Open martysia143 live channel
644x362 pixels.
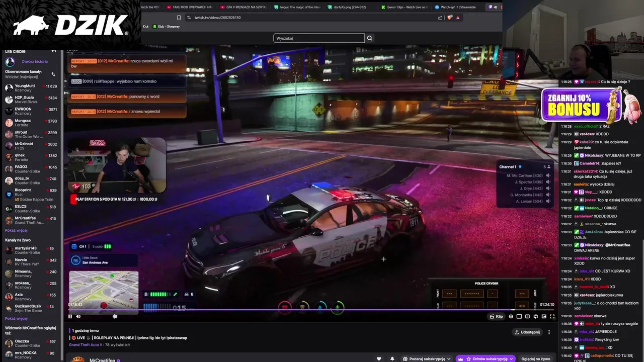[x=31, y=250]
